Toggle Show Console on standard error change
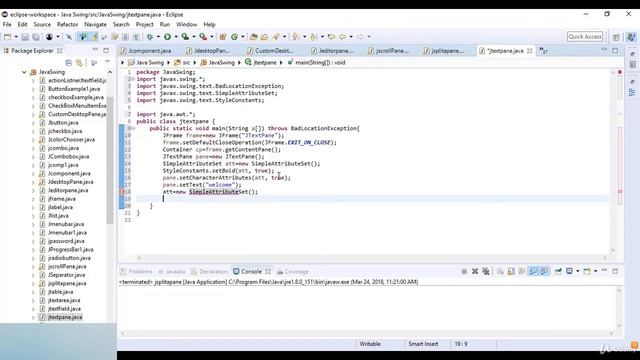640x360 pixels. (x=544, y=271)
